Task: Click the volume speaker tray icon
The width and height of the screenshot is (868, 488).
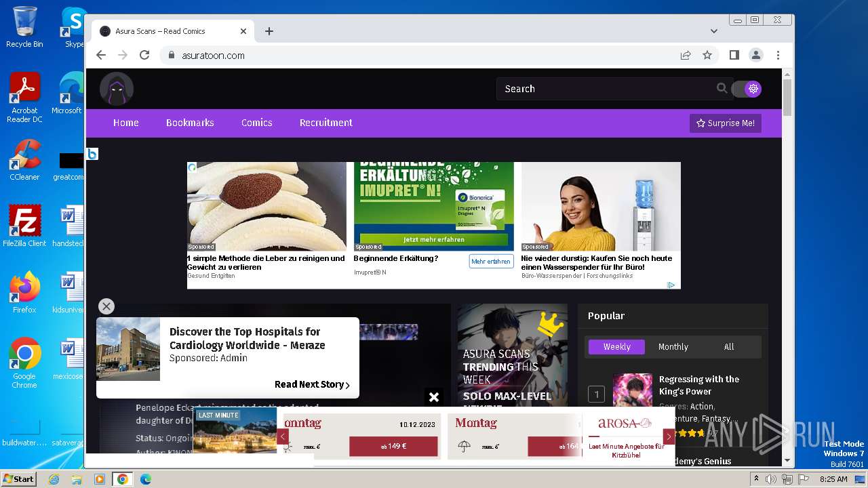Action: pos(771,479)
